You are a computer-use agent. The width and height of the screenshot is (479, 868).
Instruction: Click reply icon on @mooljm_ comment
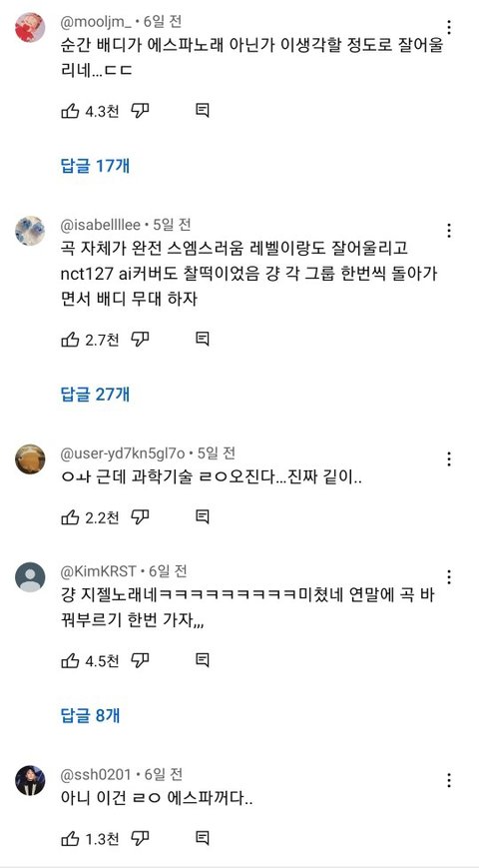203,111
